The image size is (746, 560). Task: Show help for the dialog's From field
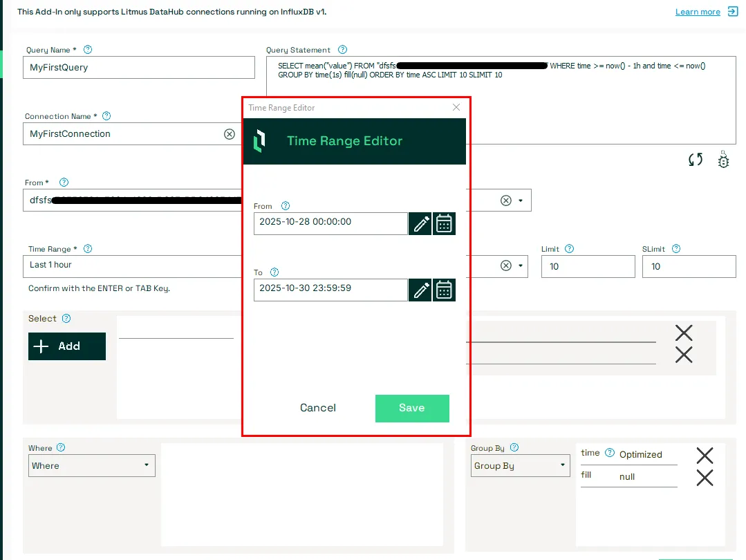pyautogui.click(x=286, y=205)
